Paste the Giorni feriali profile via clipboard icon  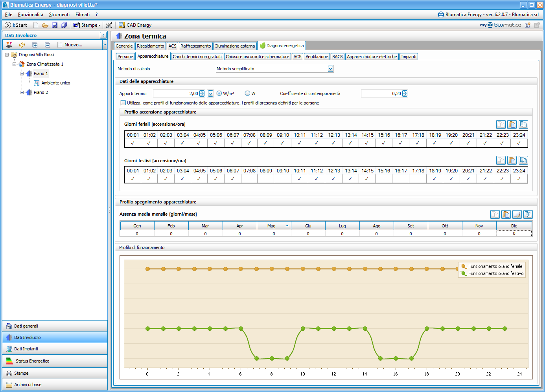[x=512, y=125]
